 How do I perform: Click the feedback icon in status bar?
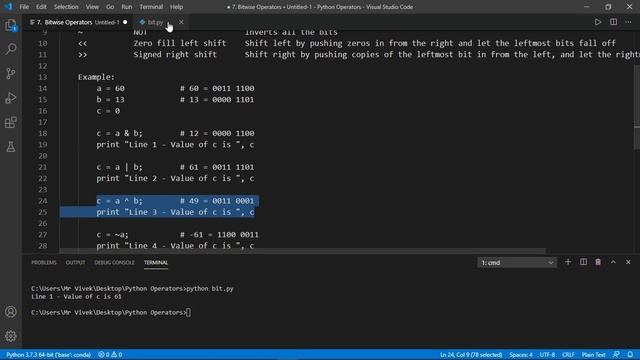(616, 355)
